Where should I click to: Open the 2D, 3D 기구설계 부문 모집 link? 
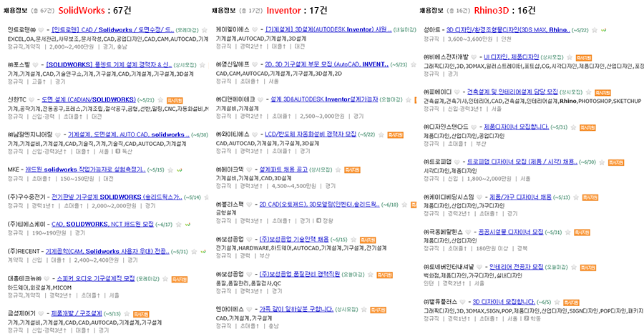[x=326, y=64]
